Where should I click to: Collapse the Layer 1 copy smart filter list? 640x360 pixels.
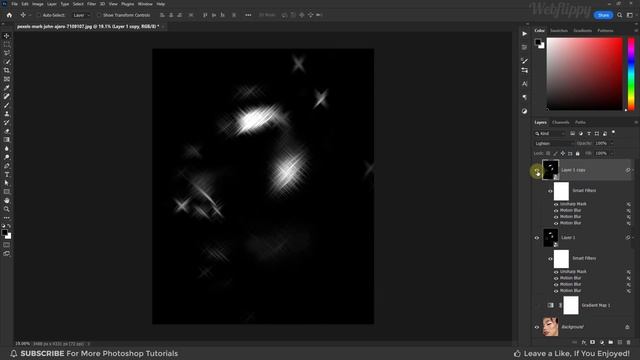click(x=633, y=170)
